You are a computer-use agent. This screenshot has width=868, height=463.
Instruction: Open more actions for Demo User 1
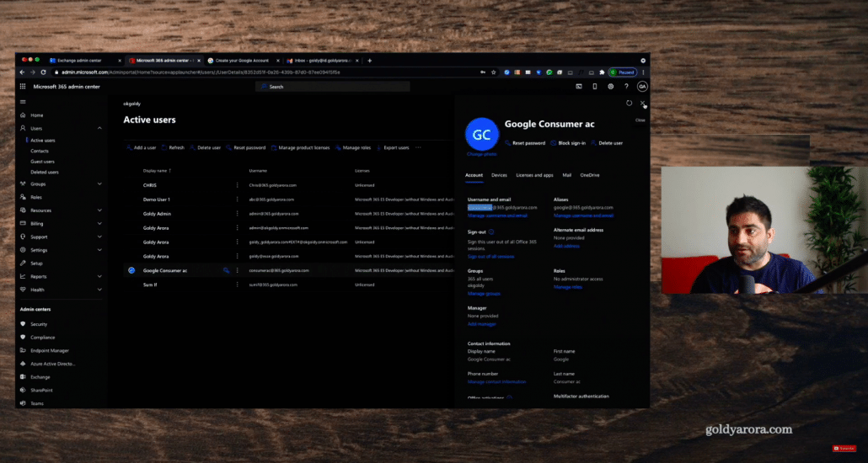238,200
